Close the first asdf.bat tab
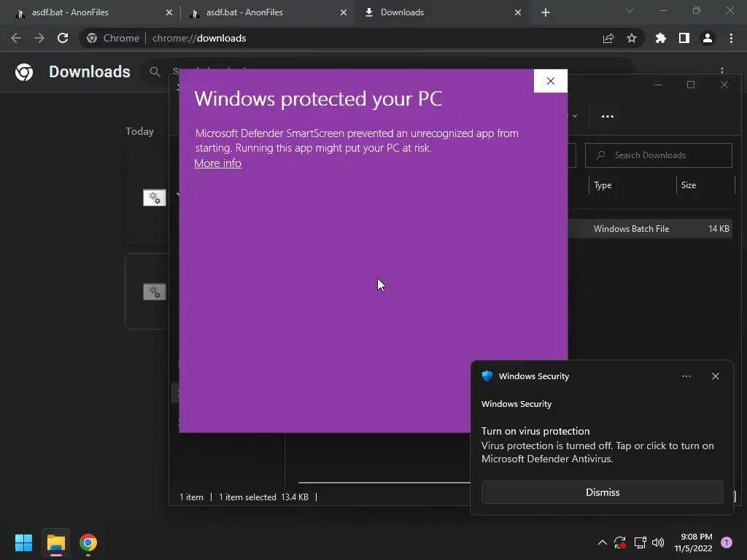 [x=169, y=12]
